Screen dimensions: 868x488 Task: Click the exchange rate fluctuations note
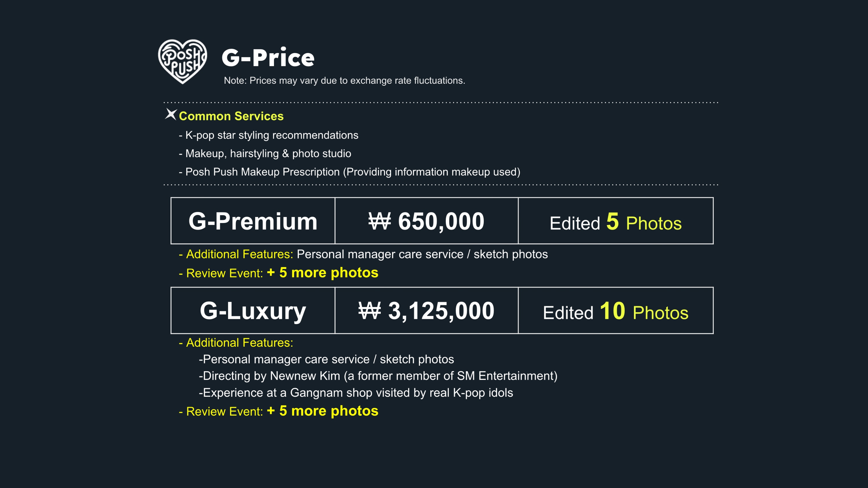tap(344, 81)
